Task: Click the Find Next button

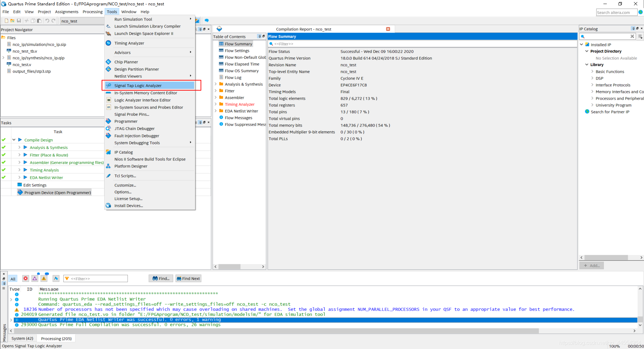Action: coord(188,278)
